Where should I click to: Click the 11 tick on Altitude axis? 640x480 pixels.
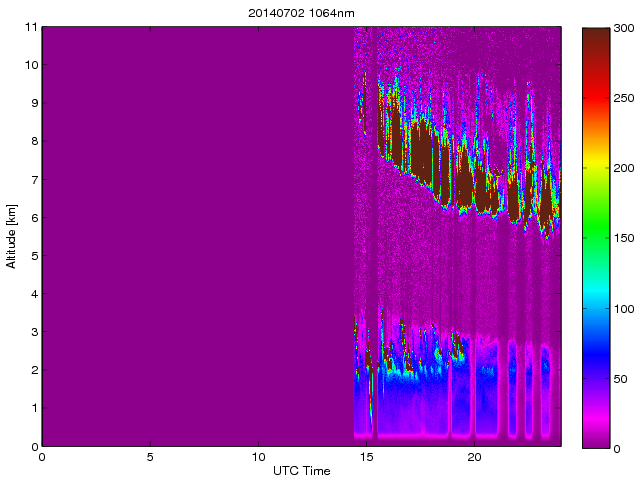coord(30,27)
